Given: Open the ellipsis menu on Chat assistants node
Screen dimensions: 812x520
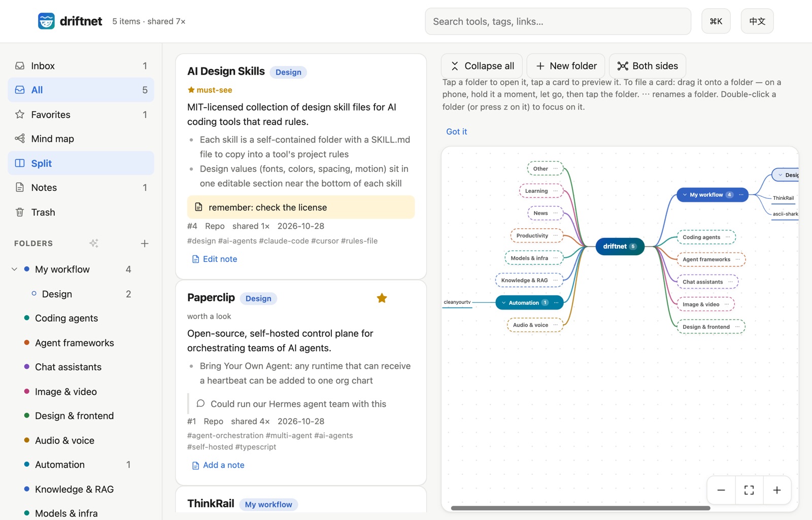Looking at the screenshot, I should click(730, 282).
